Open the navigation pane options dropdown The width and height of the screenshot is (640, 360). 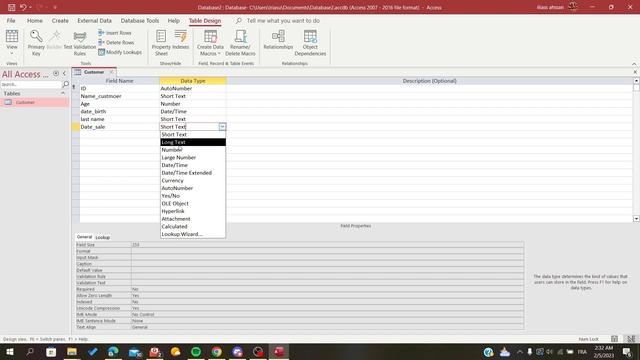point(56,73)
